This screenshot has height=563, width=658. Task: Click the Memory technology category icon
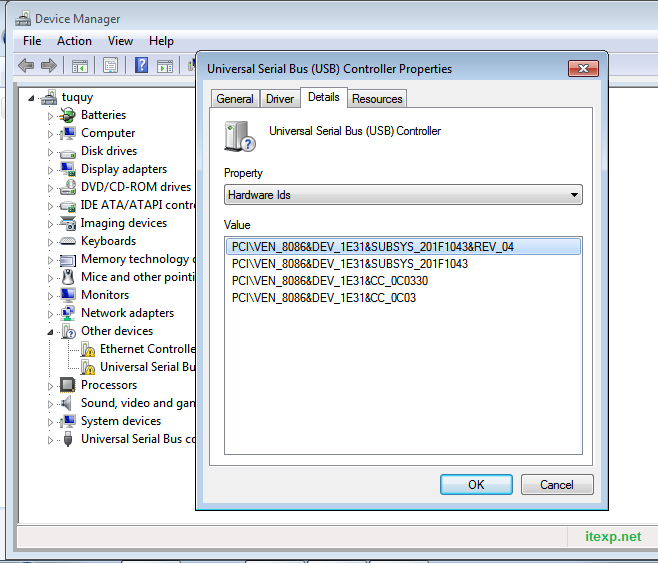(x=68, y=260)
